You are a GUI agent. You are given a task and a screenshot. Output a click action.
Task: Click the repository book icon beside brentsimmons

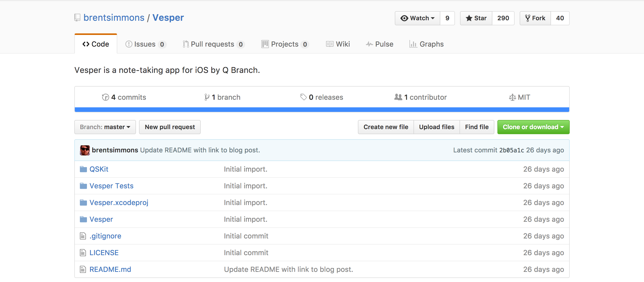pyautogui.click(x=77, y=18)
